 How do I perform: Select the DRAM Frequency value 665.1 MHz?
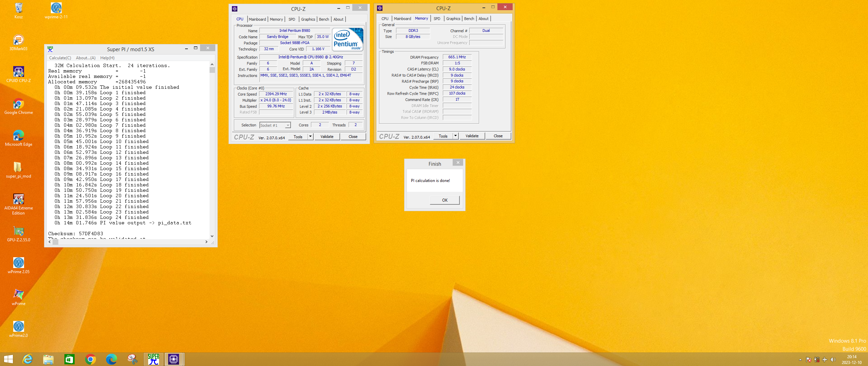[x=457, y=57]
